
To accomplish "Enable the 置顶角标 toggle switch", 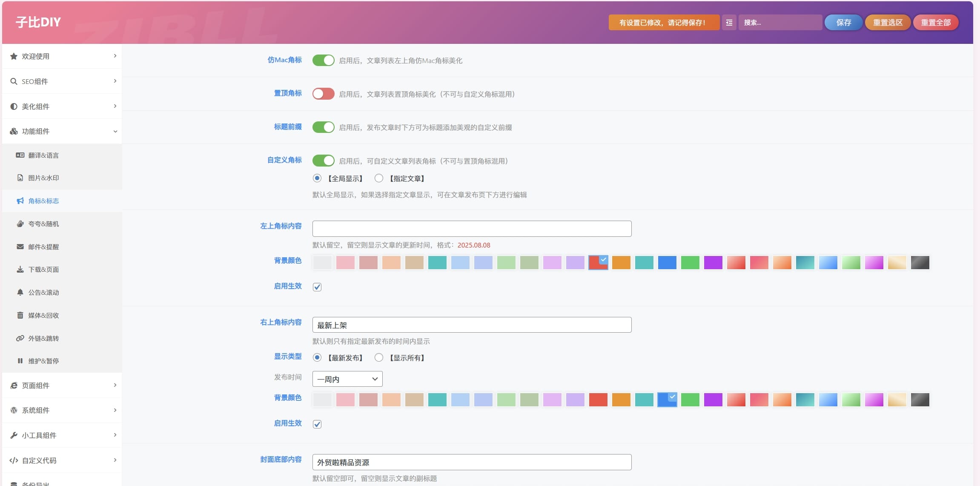I will tap(323, 94).
